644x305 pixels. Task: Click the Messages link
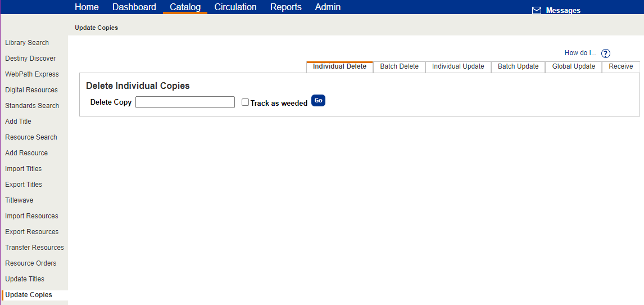coord(563,11)
